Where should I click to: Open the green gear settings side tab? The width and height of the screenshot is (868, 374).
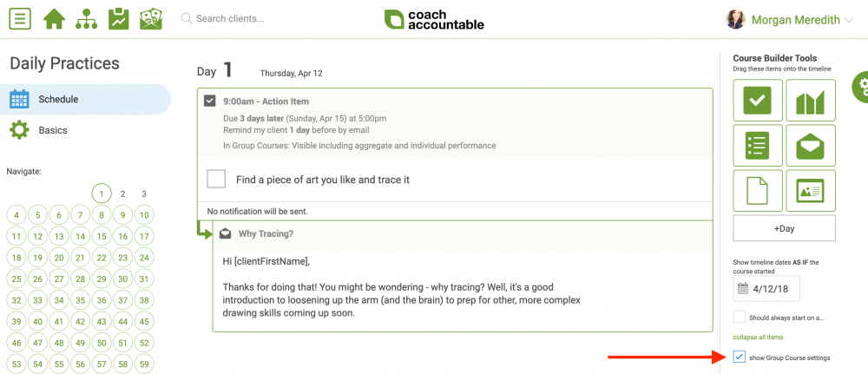click(860, 87)
